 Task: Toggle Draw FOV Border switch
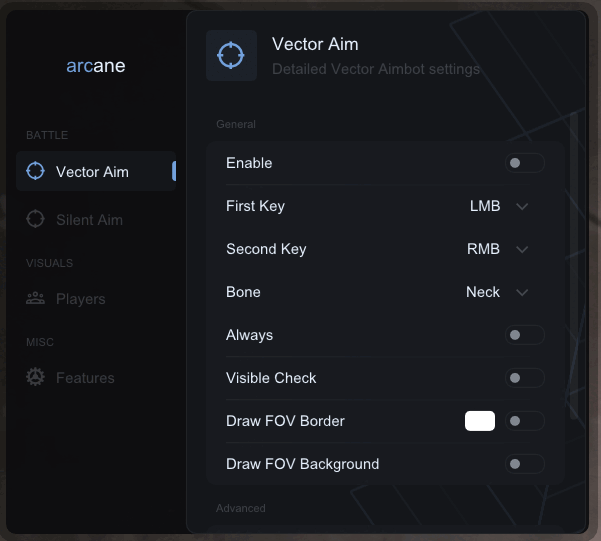pyautogui.click(x=524, y=421)
